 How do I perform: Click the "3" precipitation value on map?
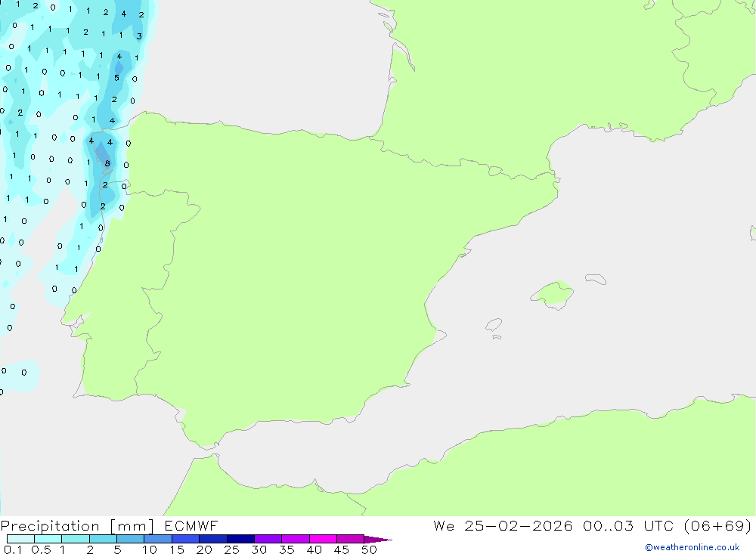(139, 36)
